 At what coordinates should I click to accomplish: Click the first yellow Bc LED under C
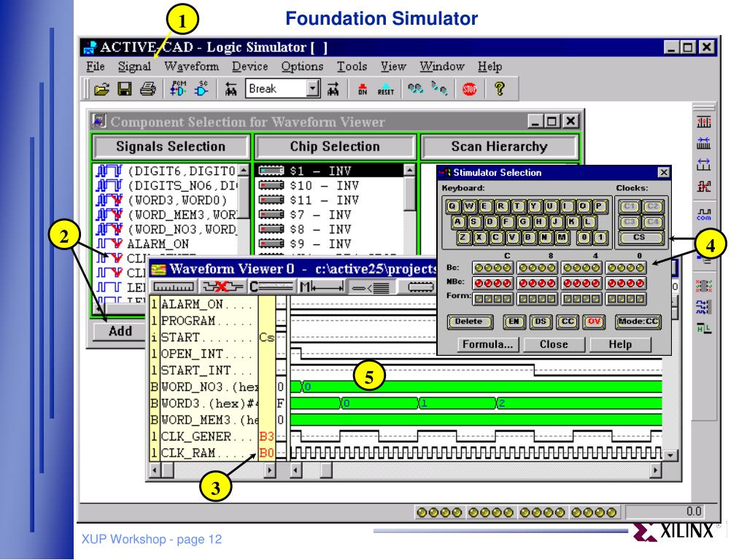point(477,268)
